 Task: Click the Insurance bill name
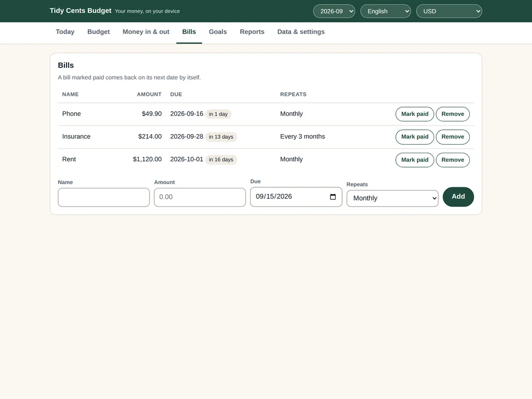point(76,136)
